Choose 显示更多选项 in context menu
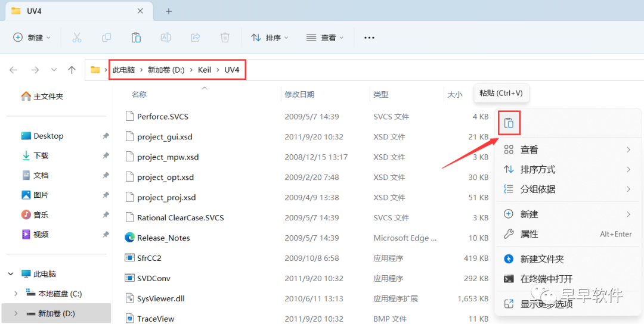 (x=568, y=304)
